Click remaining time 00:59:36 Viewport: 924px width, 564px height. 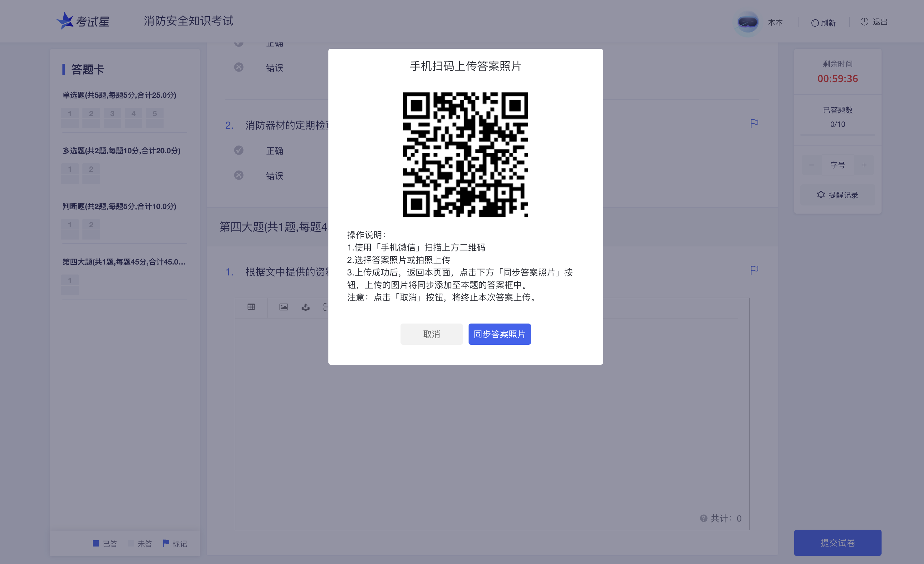click(837, 78)
